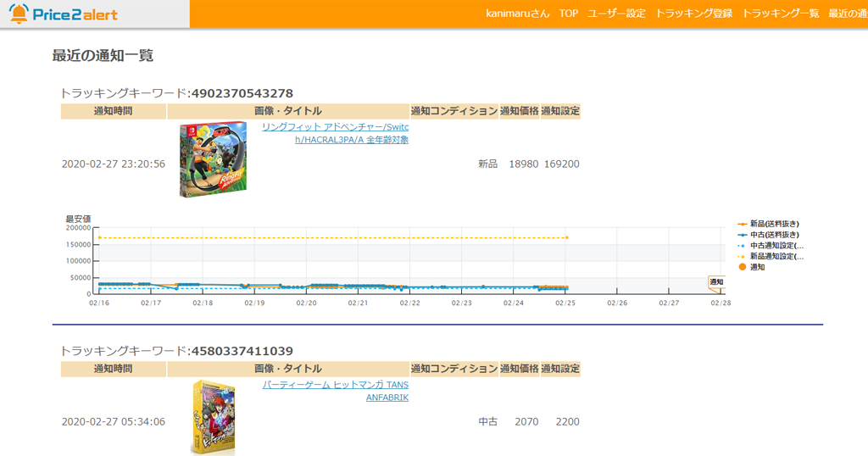This screenshot has height=456, width=868.
Task: Click the 通知価格 header in second table
Action: pos(520,369)
